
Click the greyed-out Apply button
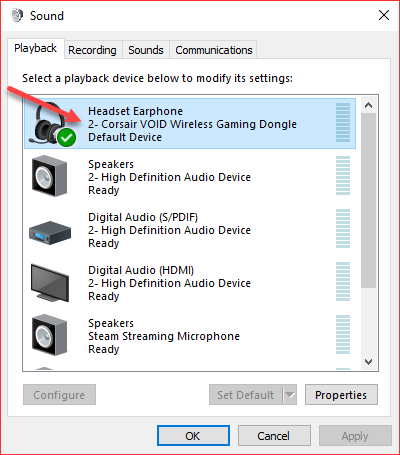coord(355,436)
